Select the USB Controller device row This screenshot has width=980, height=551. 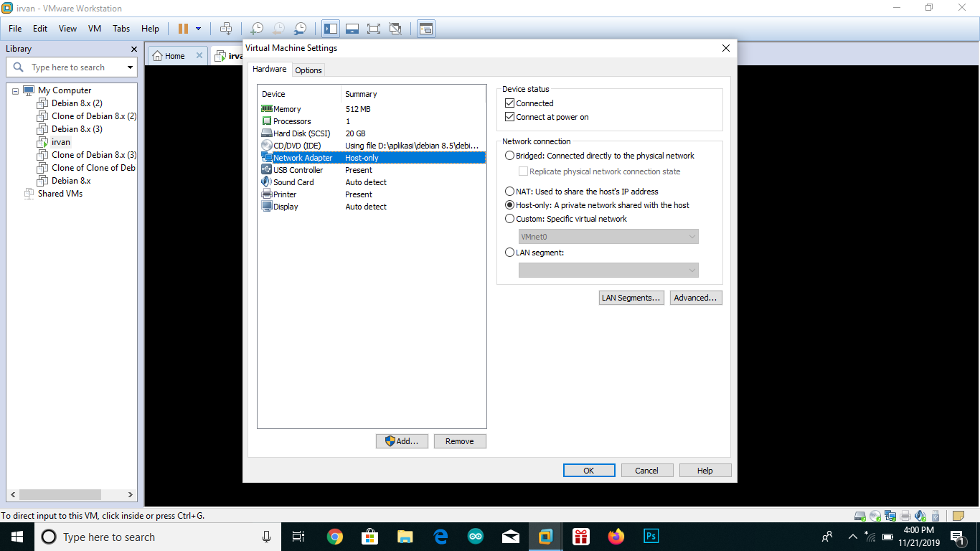[x=372, y=170]
